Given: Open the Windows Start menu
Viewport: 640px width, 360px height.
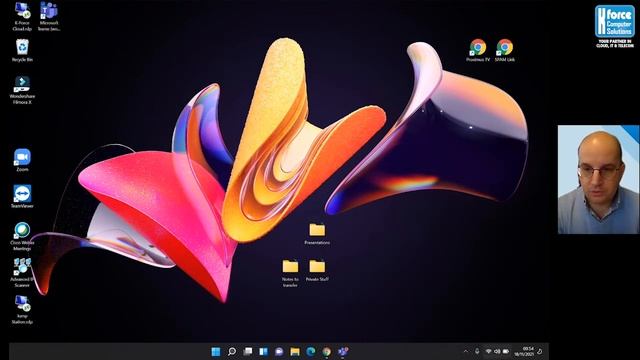Looking at the screenshot, I should (x=216, y=351).
